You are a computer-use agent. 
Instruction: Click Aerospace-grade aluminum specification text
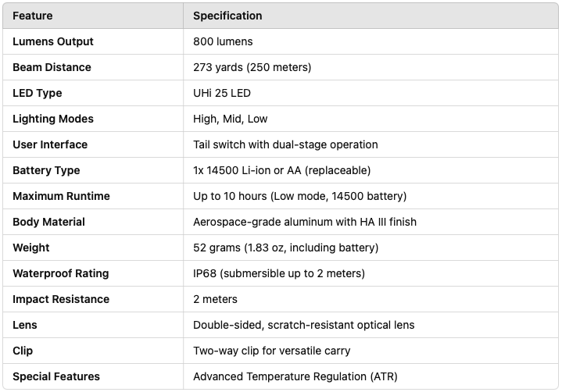coord(305,222)
